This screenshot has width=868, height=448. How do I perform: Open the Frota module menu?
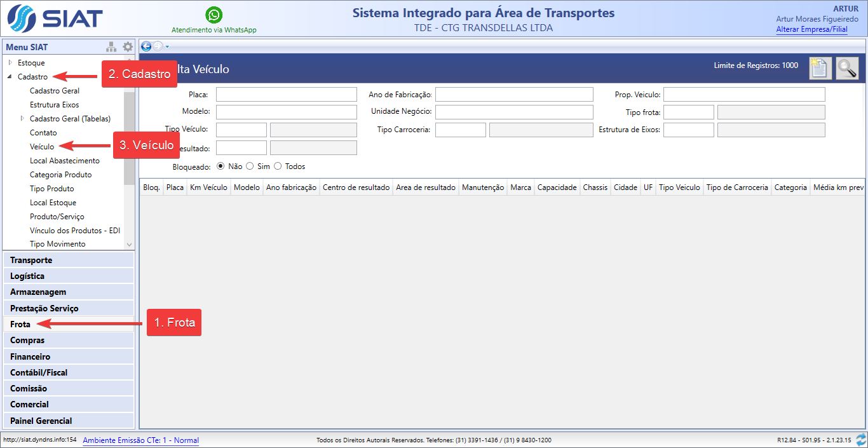pos(20,324)
